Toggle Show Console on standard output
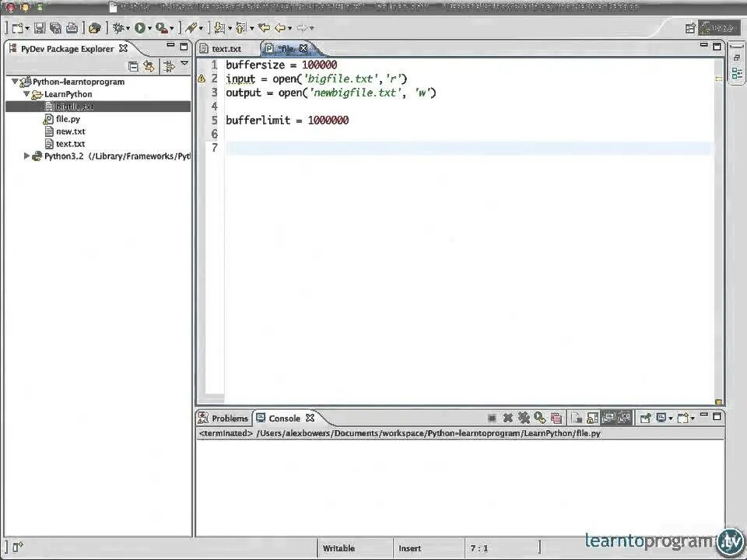Screen dimensions: 747x560 pos(608,418)
